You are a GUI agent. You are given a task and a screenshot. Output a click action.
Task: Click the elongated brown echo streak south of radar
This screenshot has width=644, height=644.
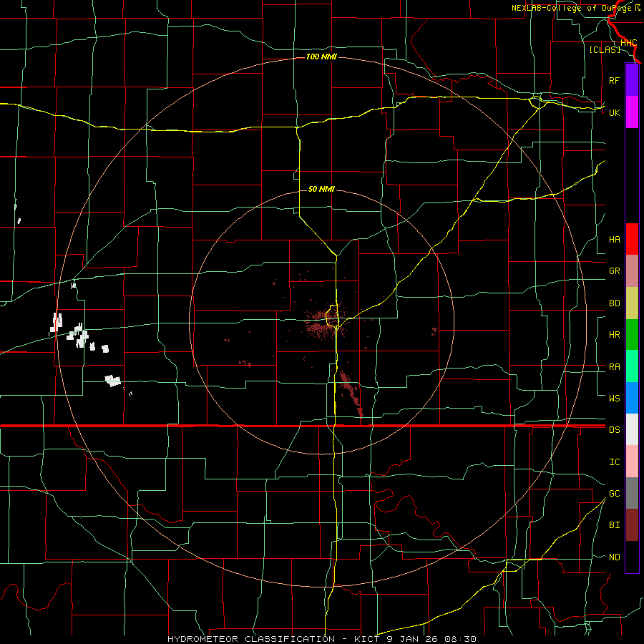click(351, 394)
